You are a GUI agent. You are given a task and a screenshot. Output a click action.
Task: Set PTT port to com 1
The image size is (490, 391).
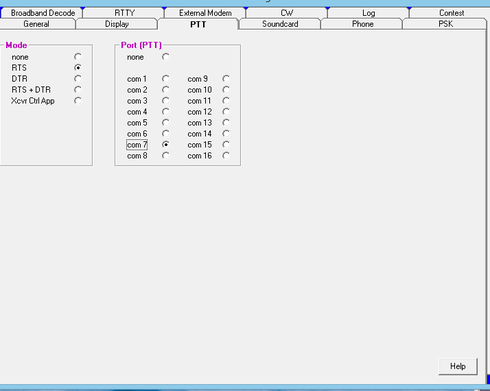[x=165, y=79]
